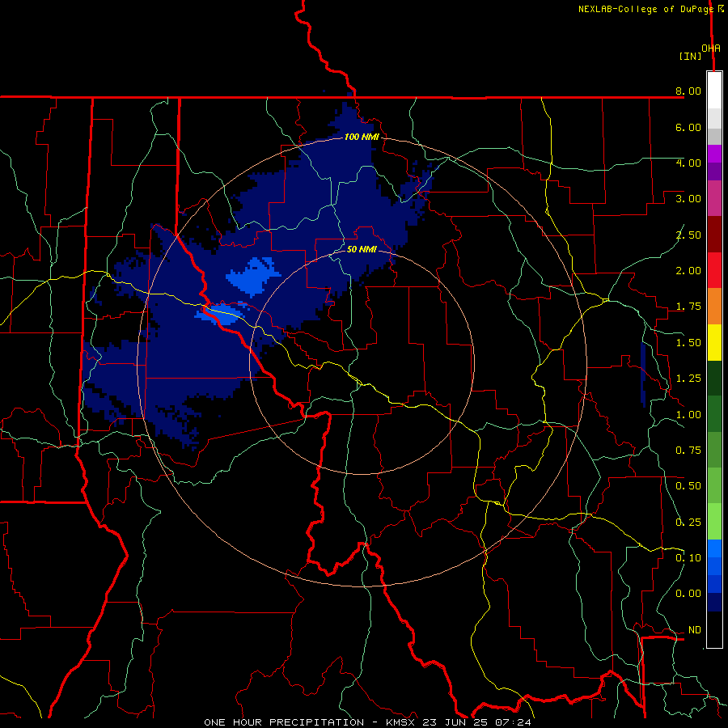Click the larger light-blue precipitation diamond near 50 NMI ring
This screenshot has width=728, height=728.
(254, 277)
